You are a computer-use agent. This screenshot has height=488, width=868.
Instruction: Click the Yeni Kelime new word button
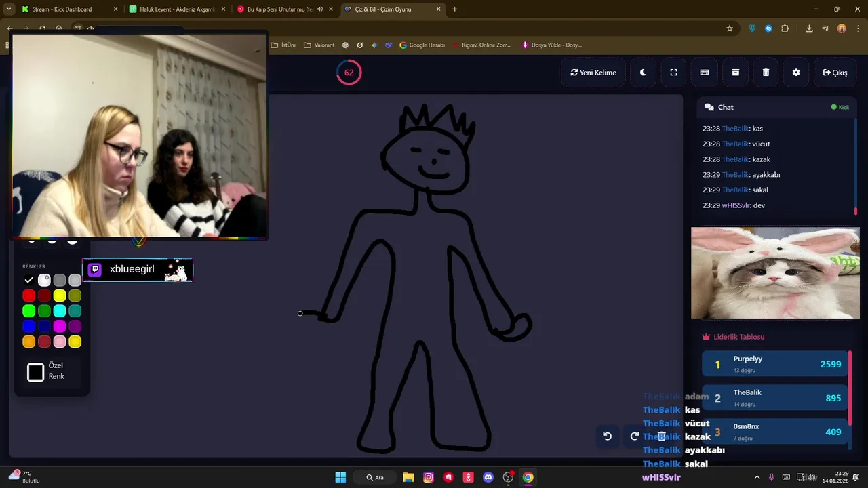pyautogui.click(x=593, y=73)
